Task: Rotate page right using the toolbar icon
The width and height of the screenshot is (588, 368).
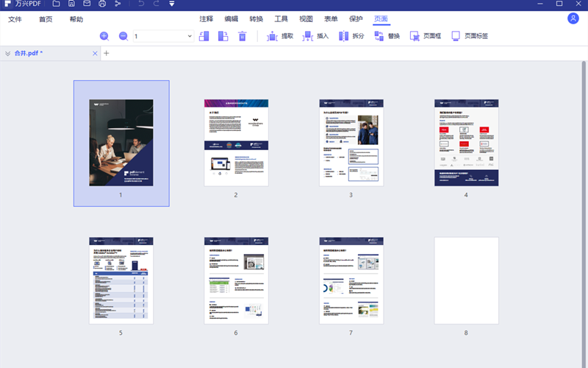Action: [x=223, y=36]
